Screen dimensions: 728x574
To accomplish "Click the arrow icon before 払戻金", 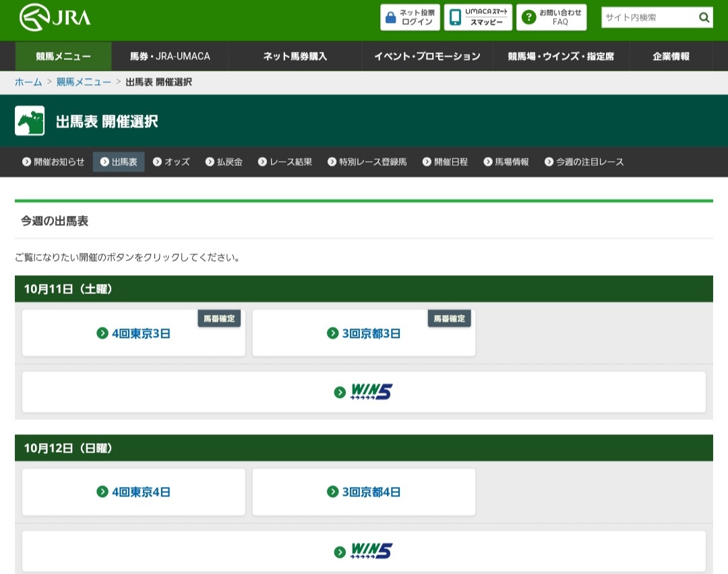I will pyautogui.click(x=210, y=162).
